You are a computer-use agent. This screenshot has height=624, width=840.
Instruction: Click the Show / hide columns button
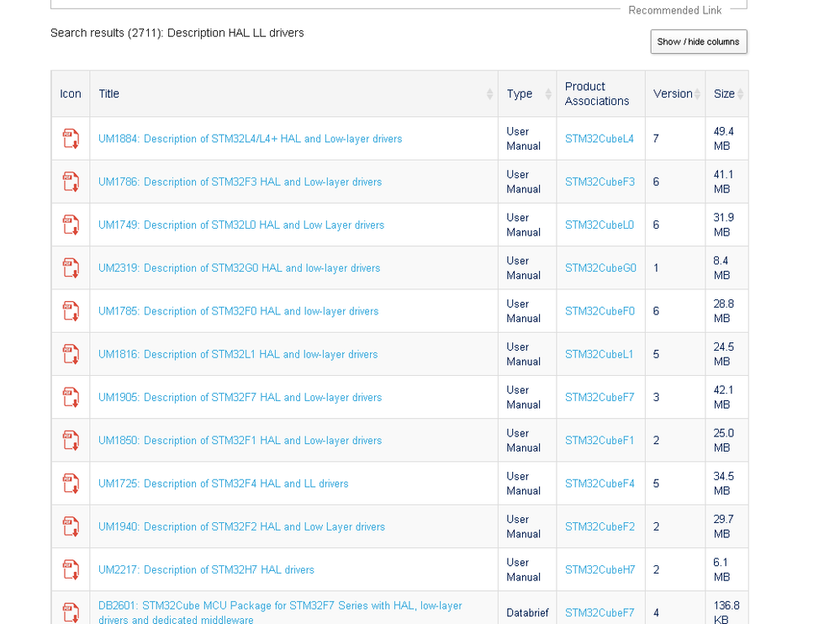click(699, 42)
